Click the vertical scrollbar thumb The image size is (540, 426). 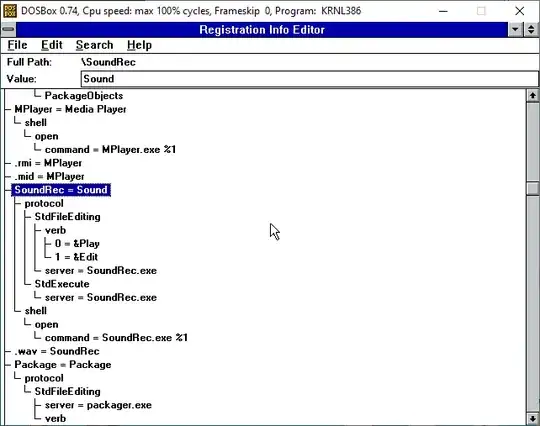(x=532, y=188)
